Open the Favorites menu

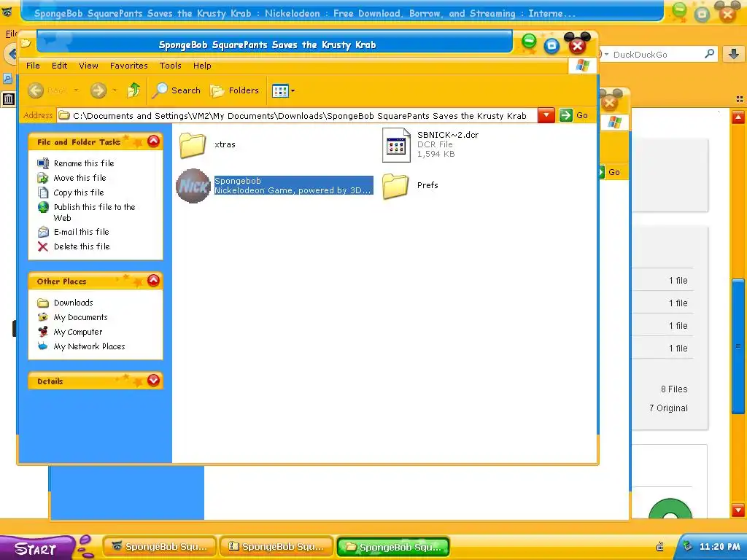point(128,66)
